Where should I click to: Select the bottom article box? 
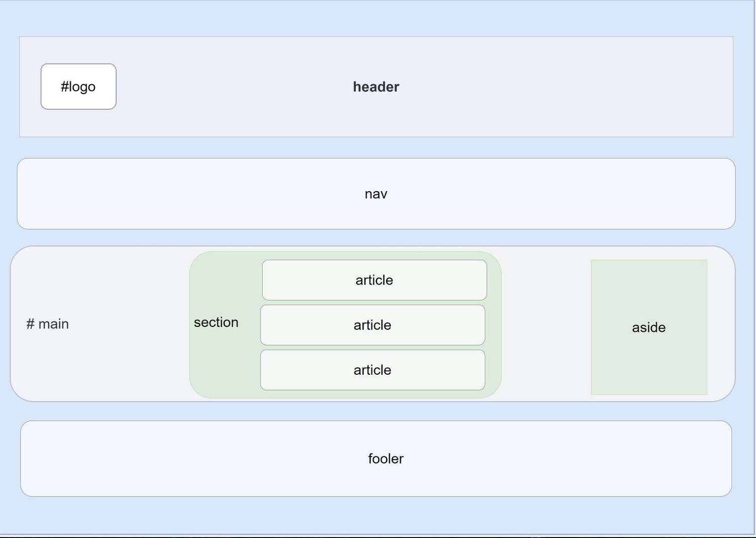click(x=372, y=370)
